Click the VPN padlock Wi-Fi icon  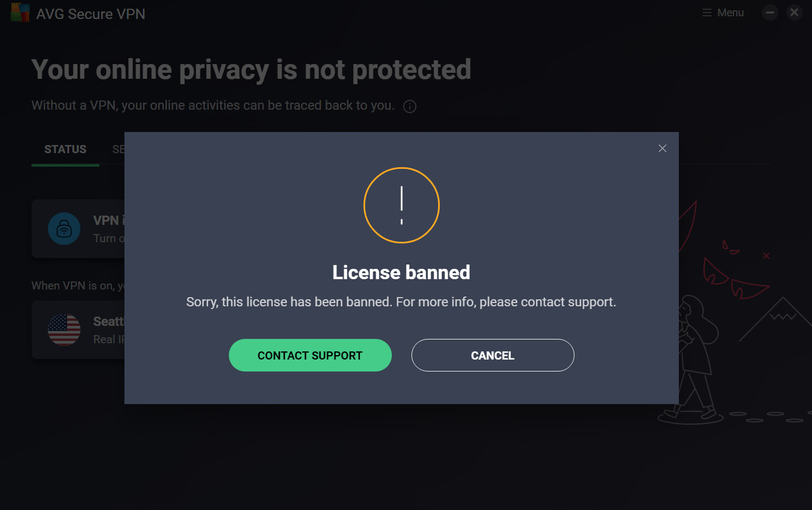(x=64, y=229)
